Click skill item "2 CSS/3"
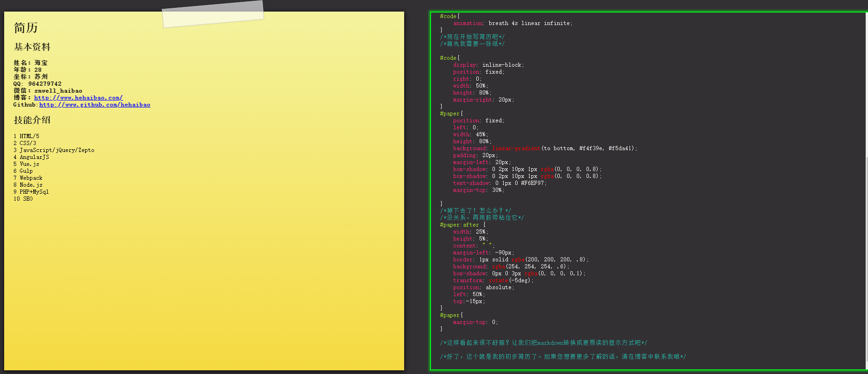Screen dimensions: 868x374 25,143
